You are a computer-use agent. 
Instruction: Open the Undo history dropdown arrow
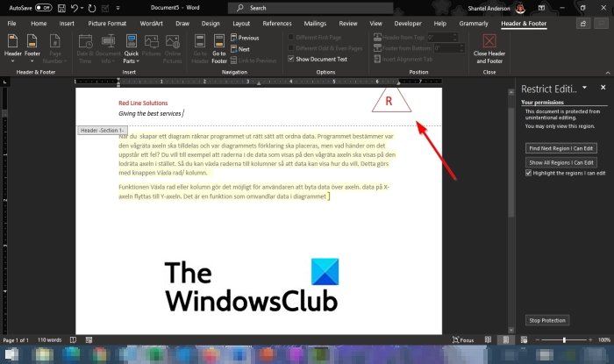click(82, 8)
